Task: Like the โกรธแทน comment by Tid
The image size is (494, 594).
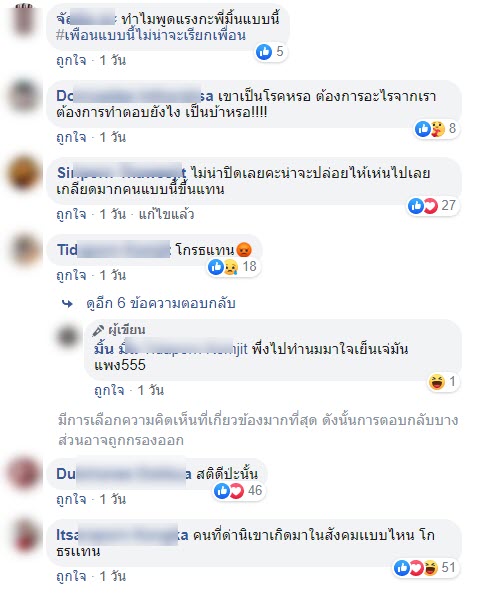Action: tap(71, 275)
